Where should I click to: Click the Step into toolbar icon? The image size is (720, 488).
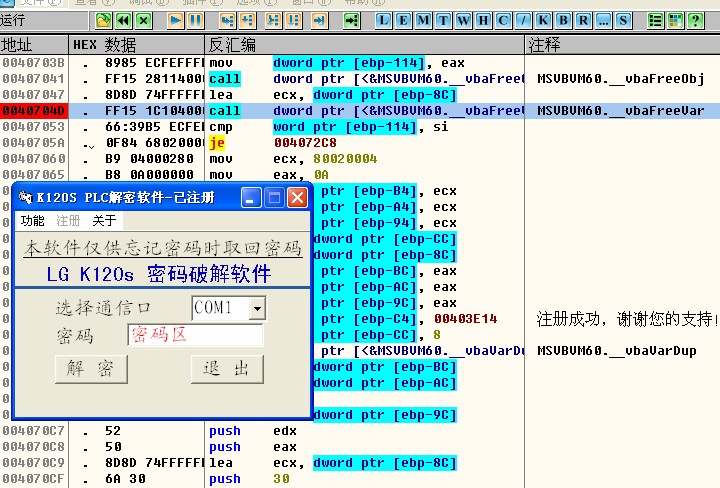click(227, 21)
